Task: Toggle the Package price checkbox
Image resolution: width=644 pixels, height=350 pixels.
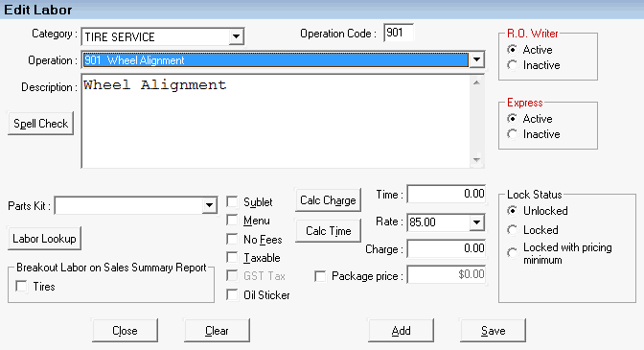Action: (320, 276)
